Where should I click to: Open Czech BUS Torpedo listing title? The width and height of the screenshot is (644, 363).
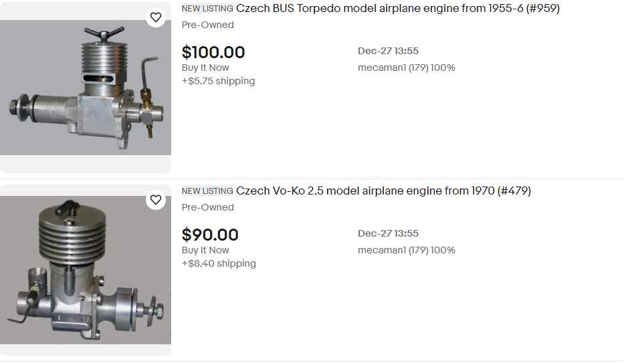[x=398, y=9]
